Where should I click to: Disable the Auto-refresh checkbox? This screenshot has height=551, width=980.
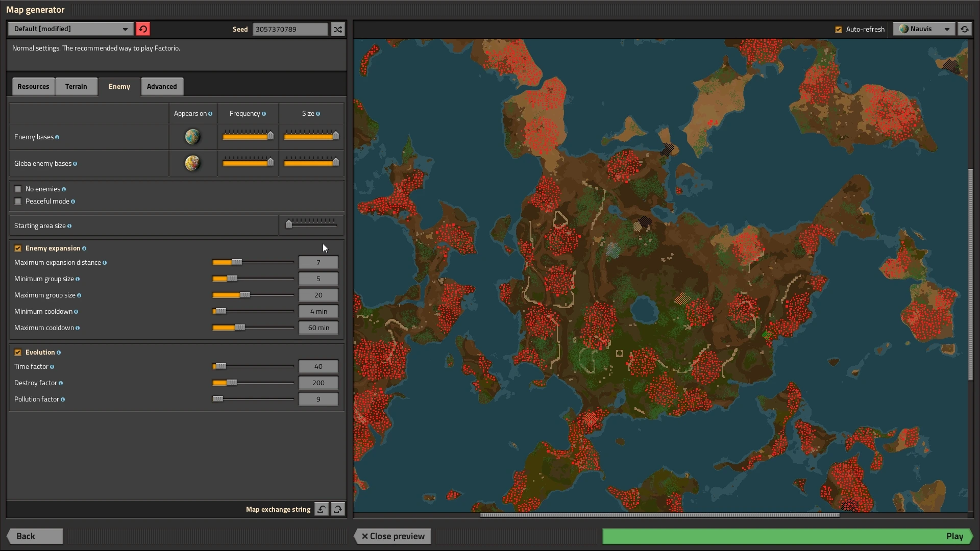pos(838,30)
